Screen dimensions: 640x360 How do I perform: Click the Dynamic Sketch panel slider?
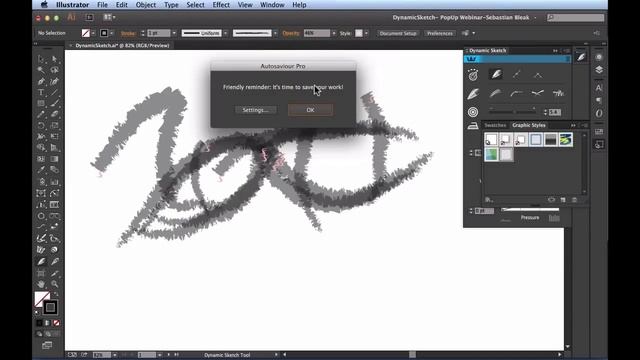pos(513,111)
